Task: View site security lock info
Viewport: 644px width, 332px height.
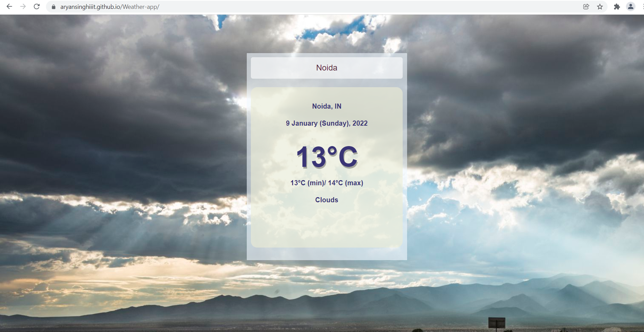Action: point(53,7)
